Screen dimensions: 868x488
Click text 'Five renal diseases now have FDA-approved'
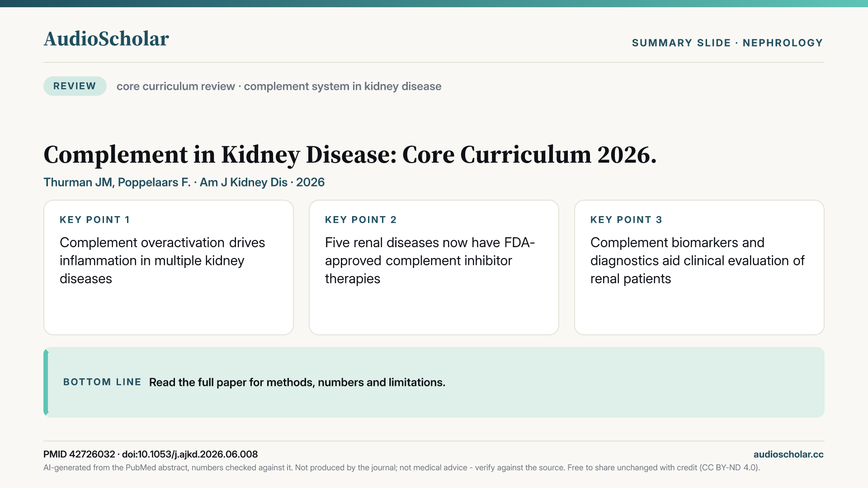(x=430, y=260)
